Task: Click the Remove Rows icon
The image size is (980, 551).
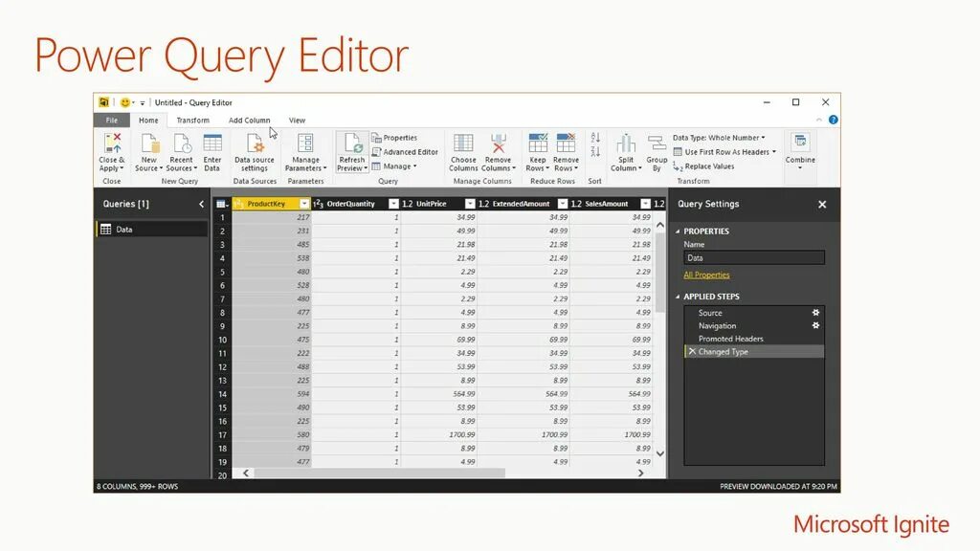Action: click(x=567, y=143)
